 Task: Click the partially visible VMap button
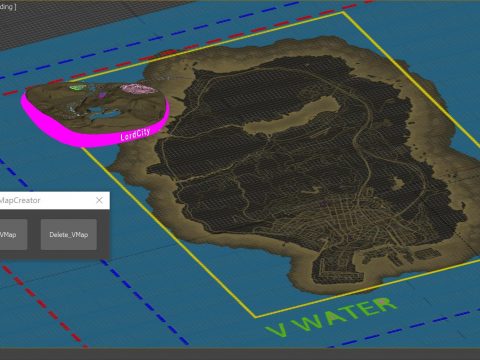[13, 235]
